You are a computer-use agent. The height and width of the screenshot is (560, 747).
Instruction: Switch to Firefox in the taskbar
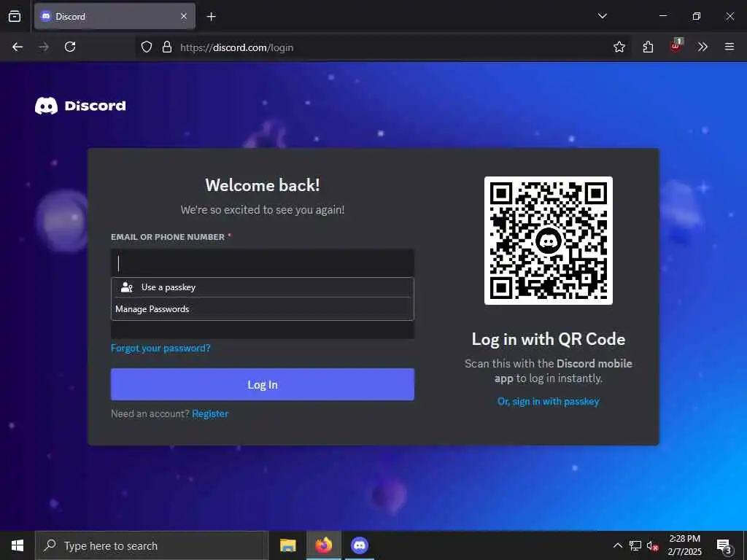click(x=323, y=545)
